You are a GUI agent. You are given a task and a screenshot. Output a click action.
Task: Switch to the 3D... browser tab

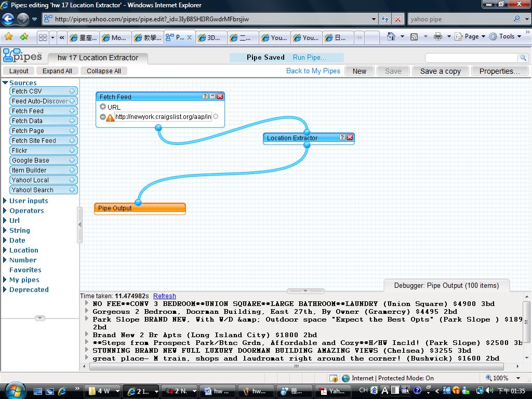tap(210, 37)
